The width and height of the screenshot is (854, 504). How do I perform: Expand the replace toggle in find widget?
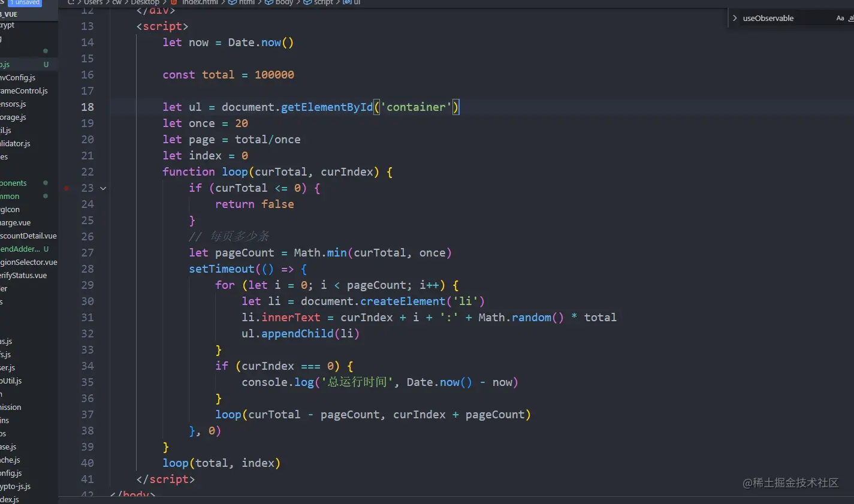[x=735, y=18]
